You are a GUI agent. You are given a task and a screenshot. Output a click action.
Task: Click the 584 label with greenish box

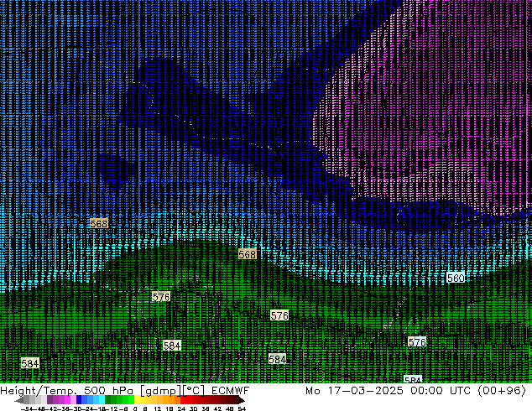tap(277, 359)
